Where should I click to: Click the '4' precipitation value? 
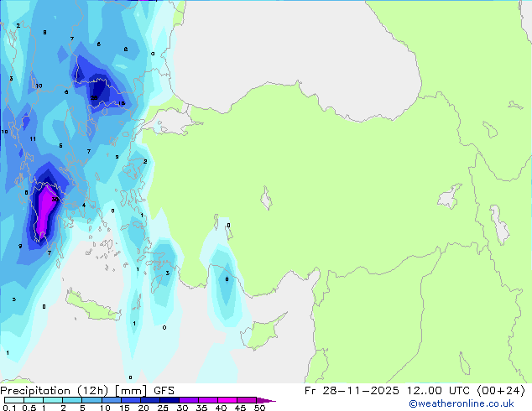84,205
